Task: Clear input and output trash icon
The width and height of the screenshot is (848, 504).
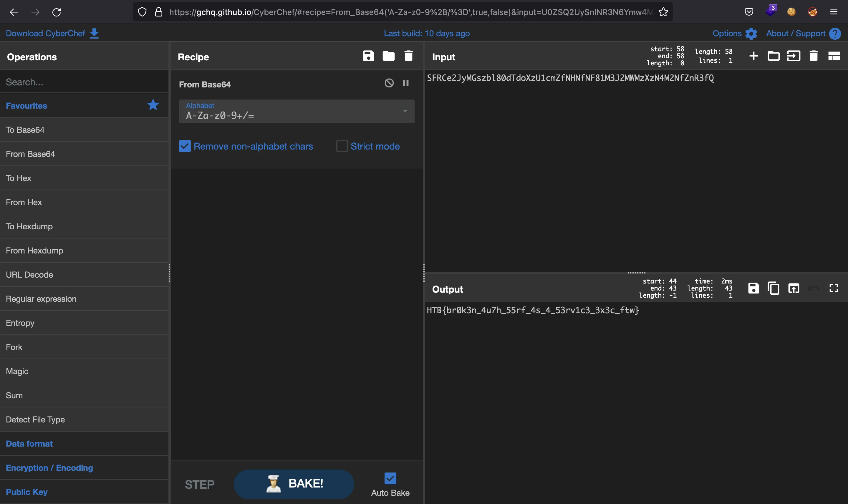Action: (x=814, y=56)
